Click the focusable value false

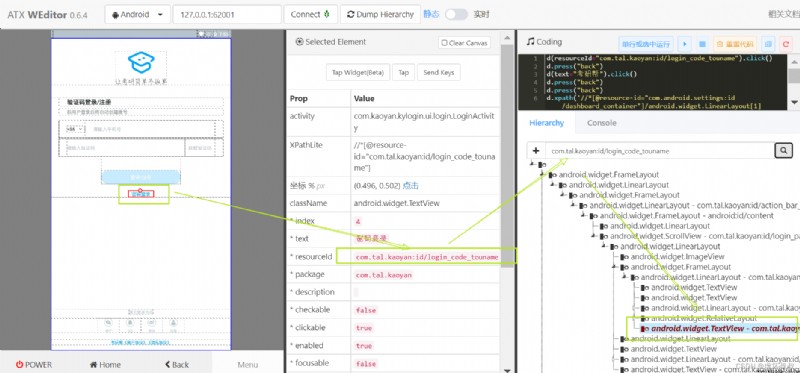366,364
